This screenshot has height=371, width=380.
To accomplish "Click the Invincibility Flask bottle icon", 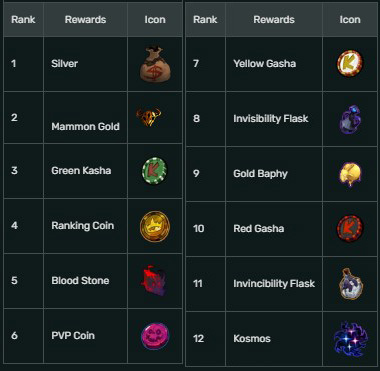I will point(350,284).
